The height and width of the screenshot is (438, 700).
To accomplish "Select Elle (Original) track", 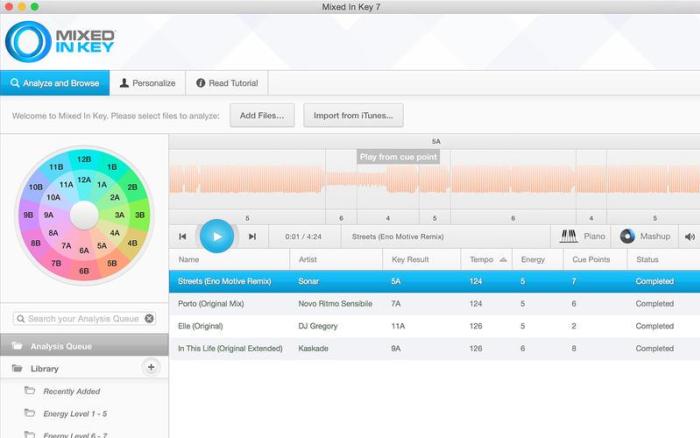I will tap(434, 326).
